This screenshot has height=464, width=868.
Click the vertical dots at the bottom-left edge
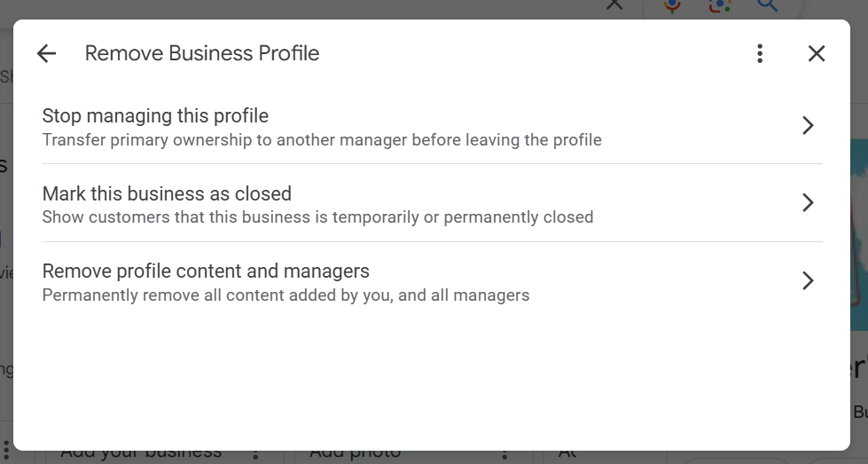coord(5,451)
